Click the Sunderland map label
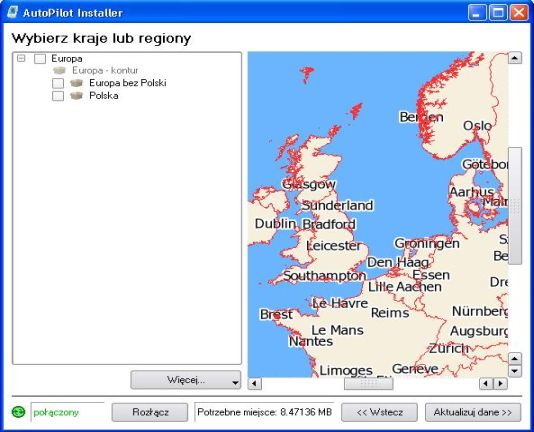 337,205
